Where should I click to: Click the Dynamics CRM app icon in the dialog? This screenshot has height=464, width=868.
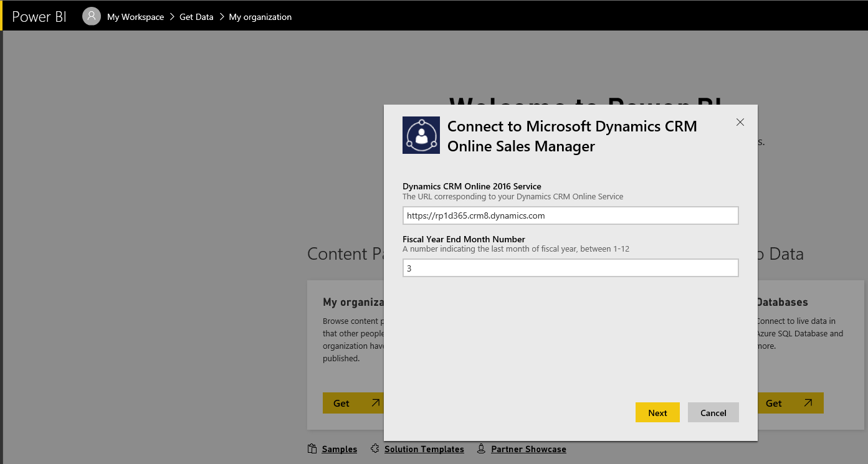point(421,135)
